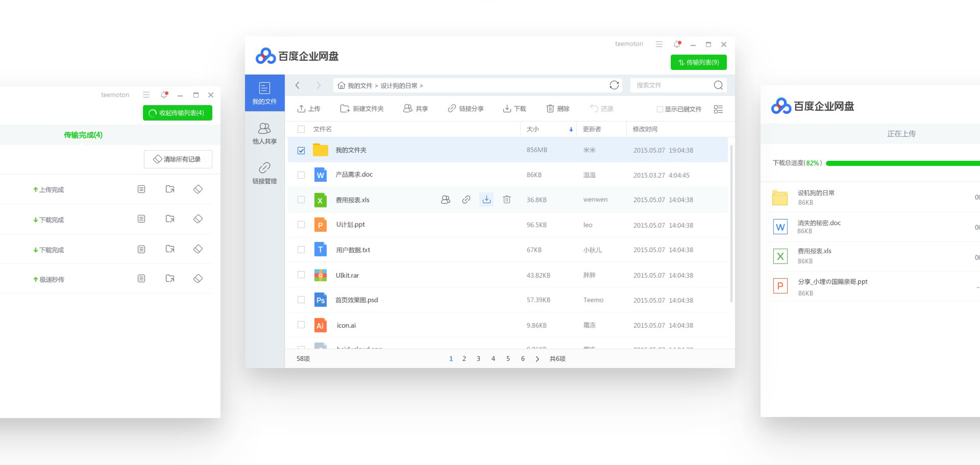Refresh the file list

coord(614,85)
